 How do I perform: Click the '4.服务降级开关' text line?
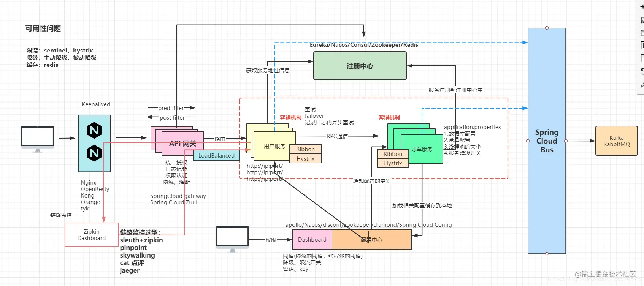tap(462, 153)
